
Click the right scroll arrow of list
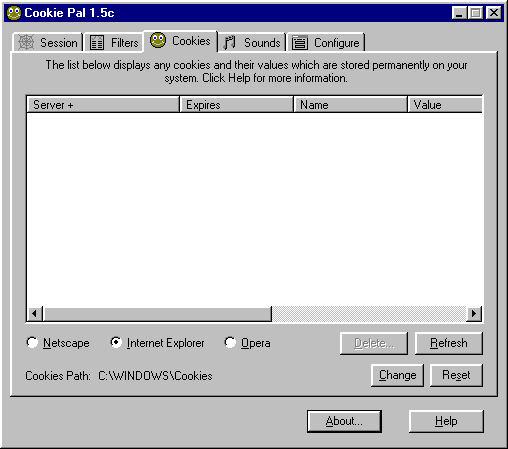(x=474, y=314)
